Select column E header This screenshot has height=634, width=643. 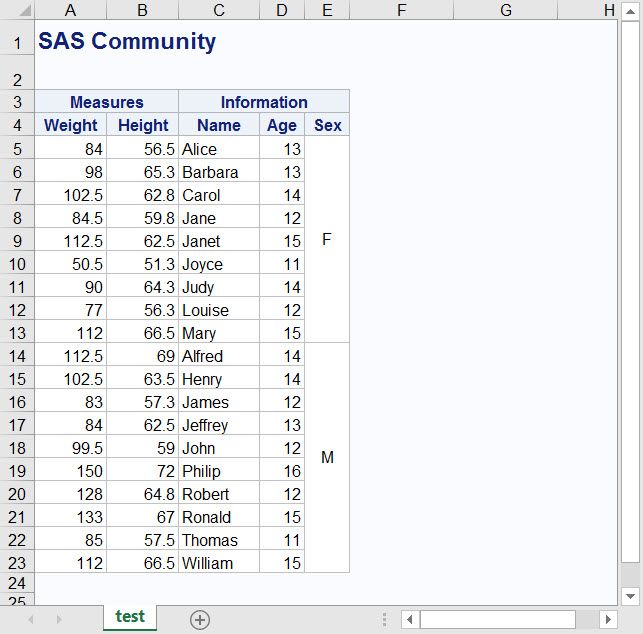327,10
